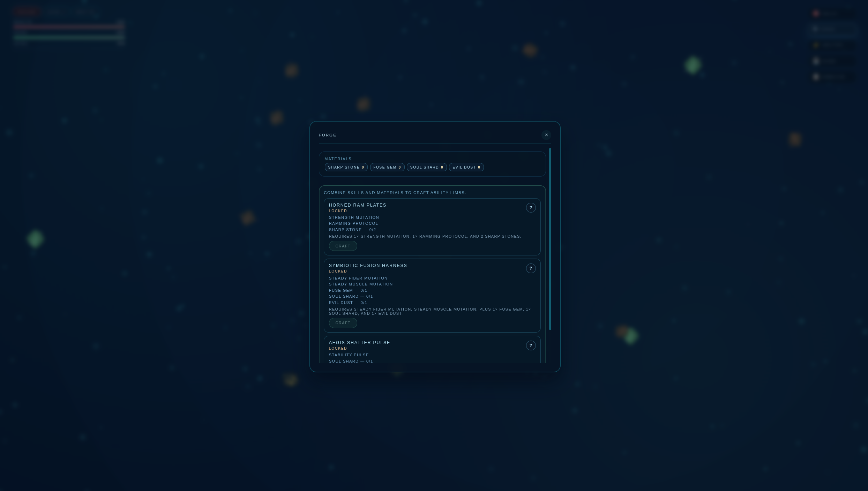Image resolution: width=868 pixels, height=491 pixels.
Task: Select the Soul Shard material chip
Action: click(x=426, y=167)
